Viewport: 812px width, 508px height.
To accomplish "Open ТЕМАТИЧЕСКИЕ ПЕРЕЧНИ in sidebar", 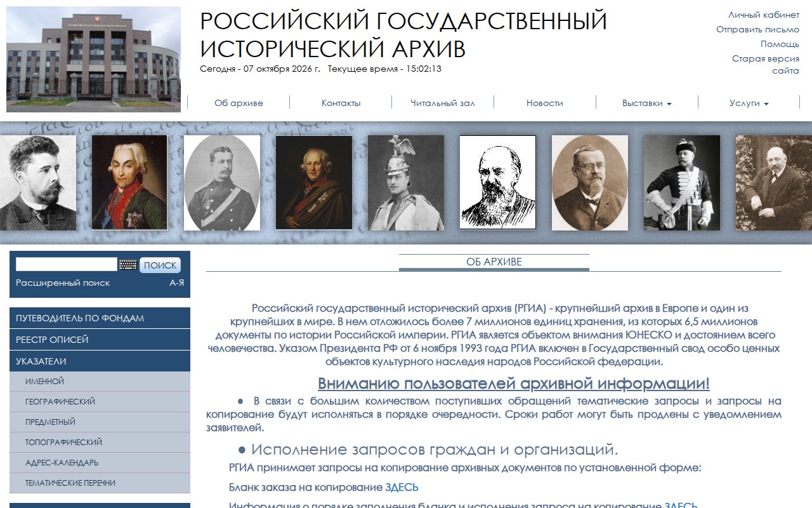I will pyautogui.click(x=100, y=483).
